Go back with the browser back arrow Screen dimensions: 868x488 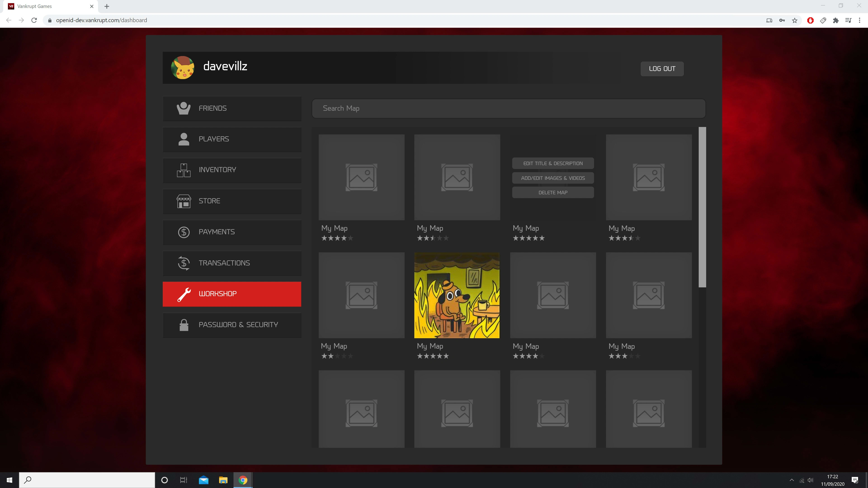(x=9, y=20)
